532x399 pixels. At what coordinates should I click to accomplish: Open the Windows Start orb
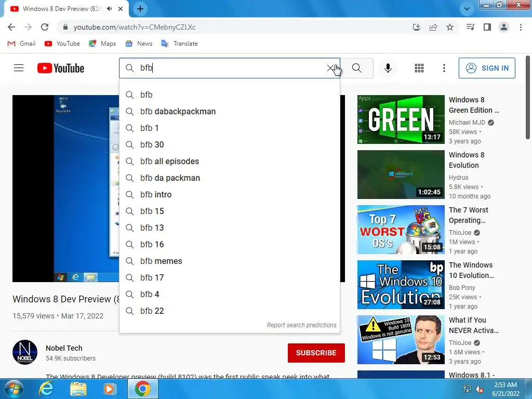14,389
